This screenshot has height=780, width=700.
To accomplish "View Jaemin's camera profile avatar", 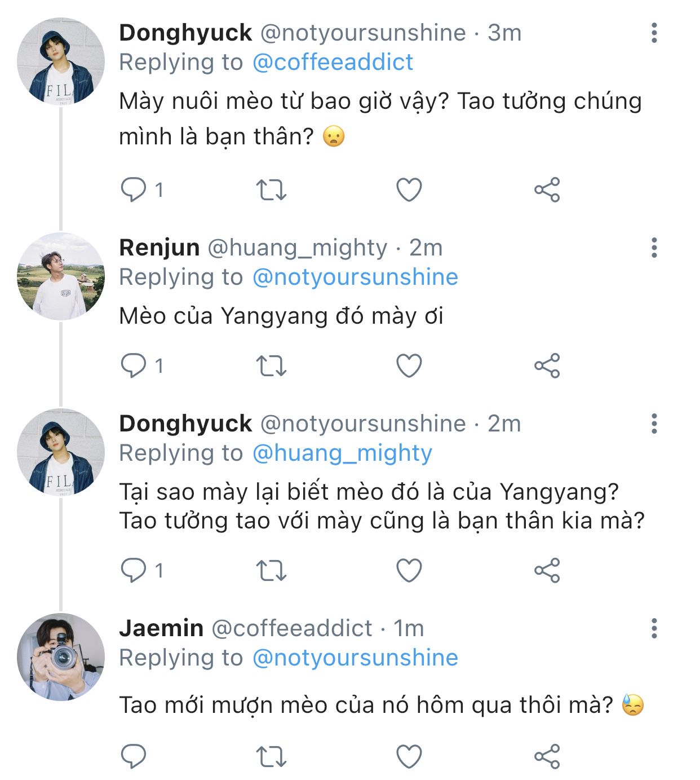I will 61,657.
